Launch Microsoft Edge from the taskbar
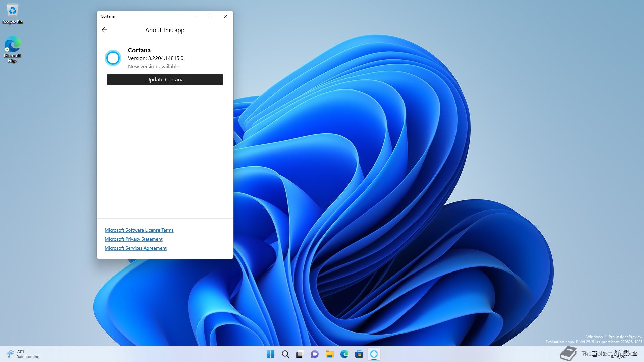Image resolution: width=644 pixels, height=362 pixels. click(x=344, y=354)
